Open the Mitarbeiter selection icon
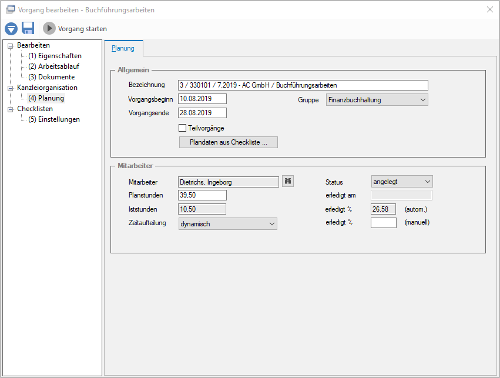The width and height of the screenshot is (500, 378). coord(288,181)
